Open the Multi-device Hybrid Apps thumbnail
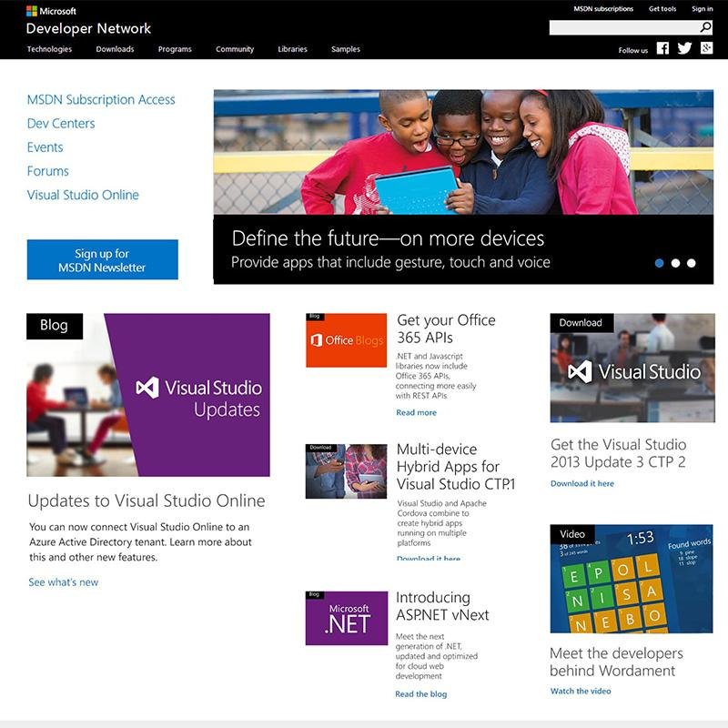This screenshot has width=728, height=728. click(x=347, y=471)
